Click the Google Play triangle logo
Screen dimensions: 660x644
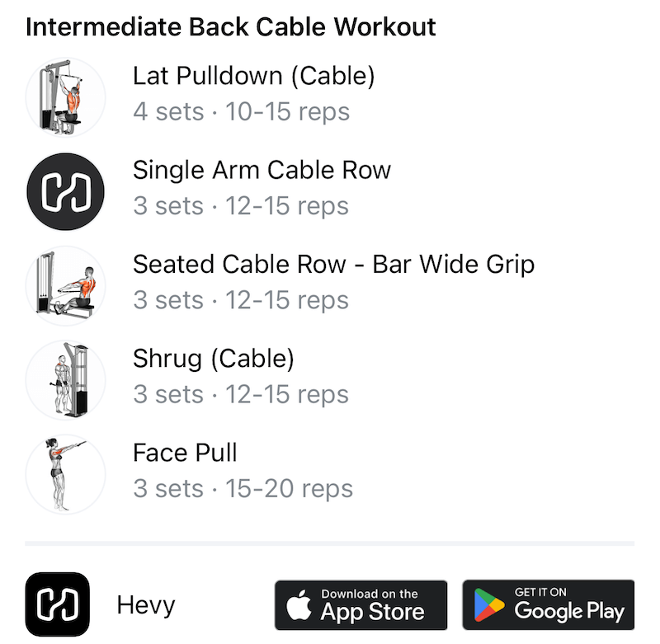[488, 605]
